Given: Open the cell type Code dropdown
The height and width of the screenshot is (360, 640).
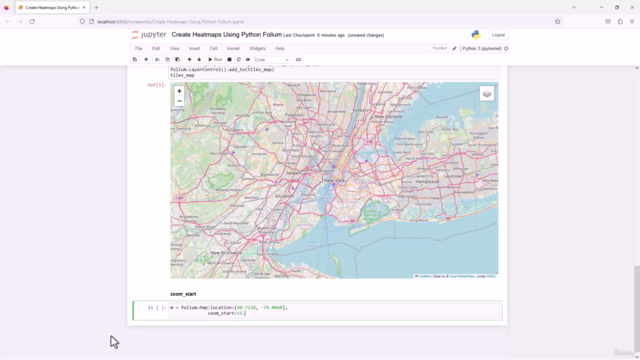Looking at the screenshot, I should (x=271, y=60).
